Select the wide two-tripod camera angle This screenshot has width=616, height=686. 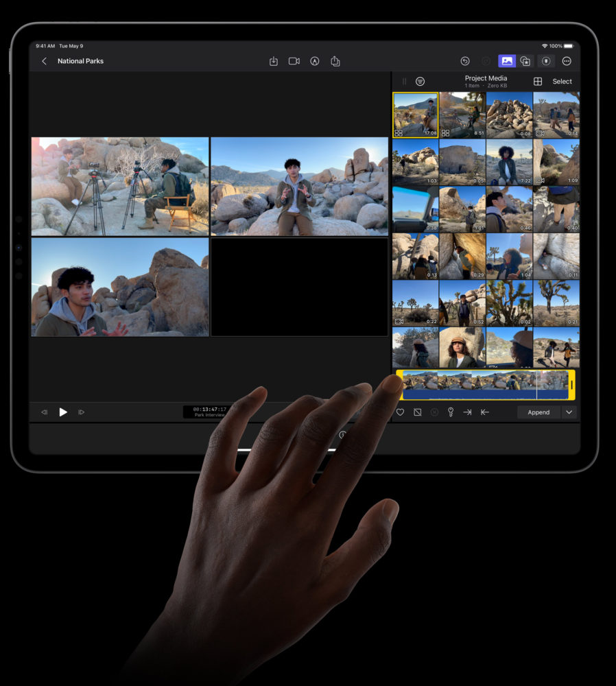click(x=120, y=187)
